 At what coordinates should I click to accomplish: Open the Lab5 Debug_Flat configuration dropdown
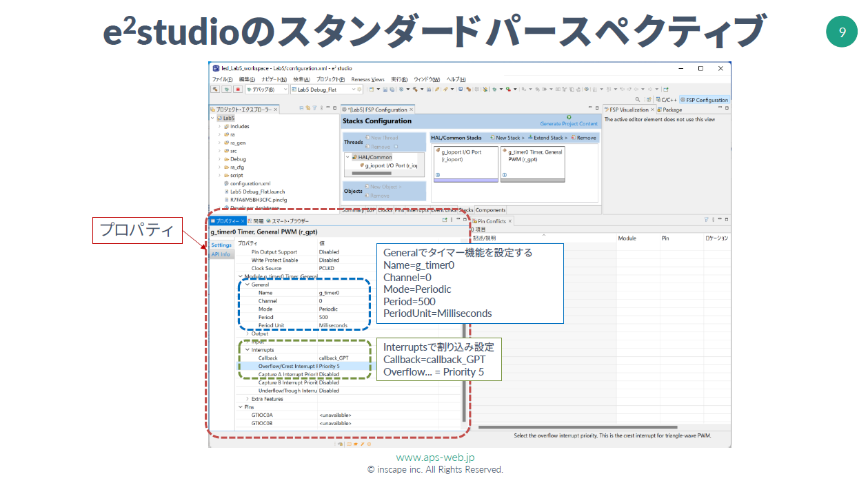coord(353,90)
